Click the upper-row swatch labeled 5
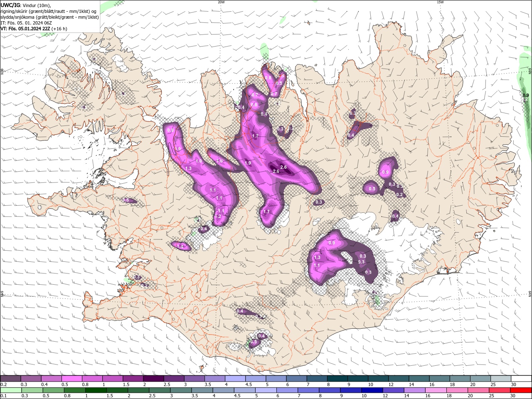The width and height of the screenshot is (532, 399). pyautogui.click(x=276, y=379)
